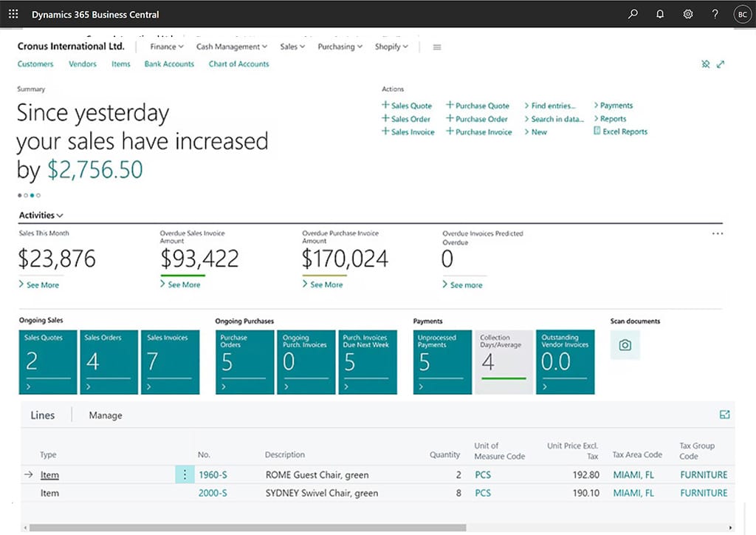This screenshot has height=535, width=756.
Task: Open the Items navigation link
Action: [120, 64]
